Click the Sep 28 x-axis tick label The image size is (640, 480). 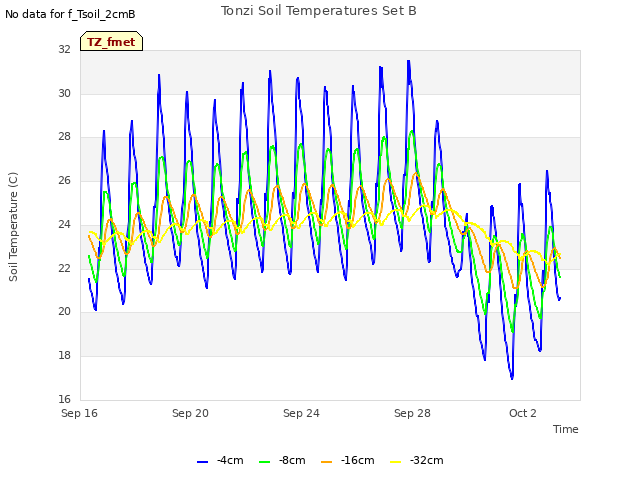(412, 413)
